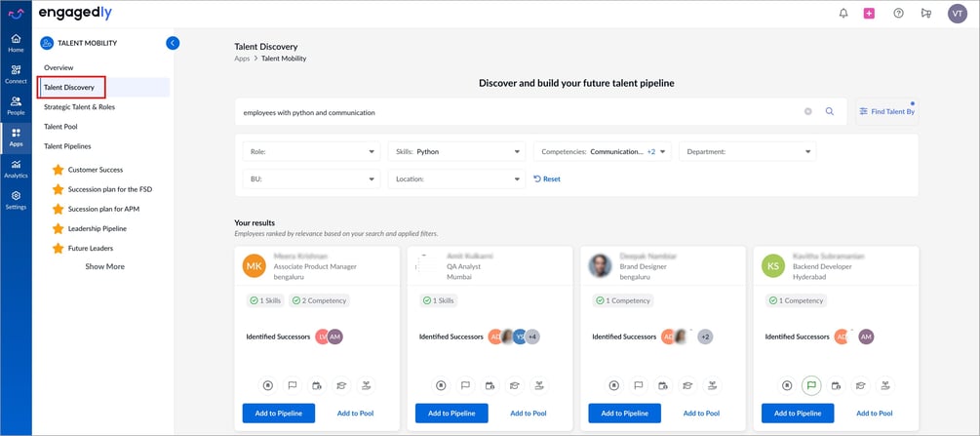980x436 pixels.
Task: Click graduation cap icon on QA Analyst card
Action: point(514,385)
